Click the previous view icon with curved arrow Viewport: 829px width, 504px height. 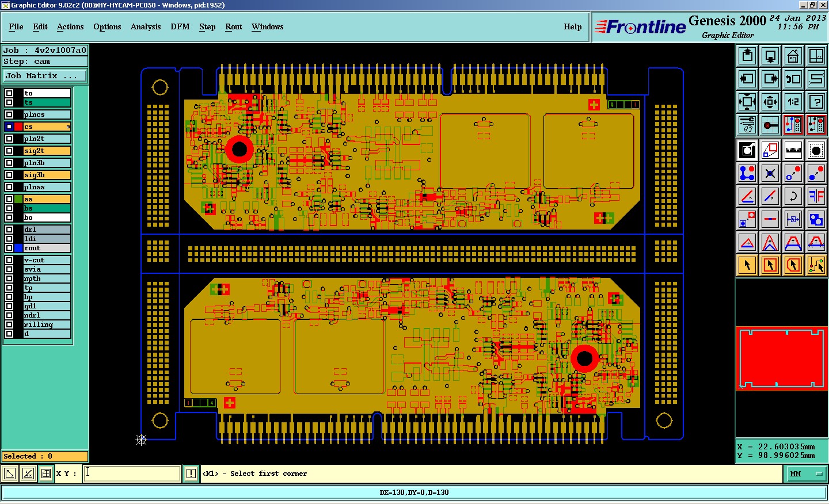[793, 79]
